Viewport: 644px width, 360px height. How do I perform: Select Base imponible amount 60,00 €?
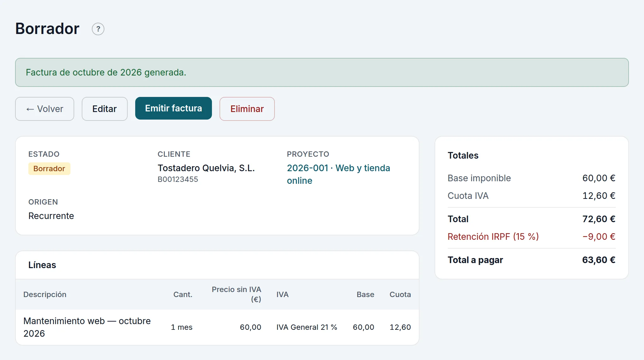tap(599, 178)
